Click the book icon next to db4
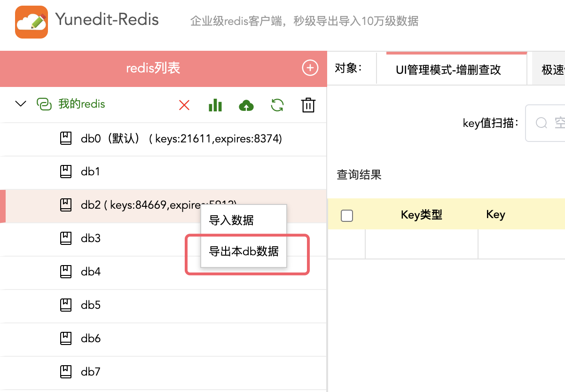 pyautogui.click(x=66, y=272)
